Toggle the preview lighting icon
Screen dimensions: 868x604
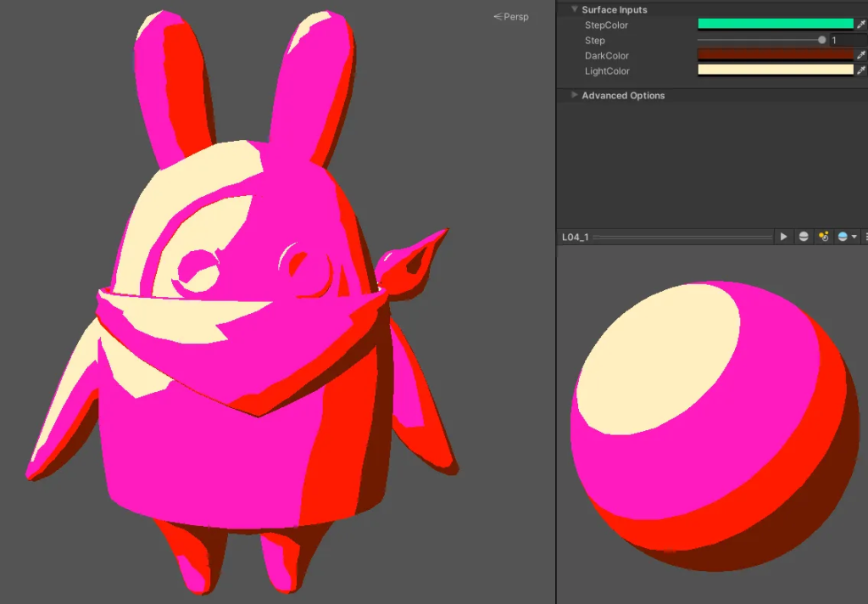tap(823, 237)
